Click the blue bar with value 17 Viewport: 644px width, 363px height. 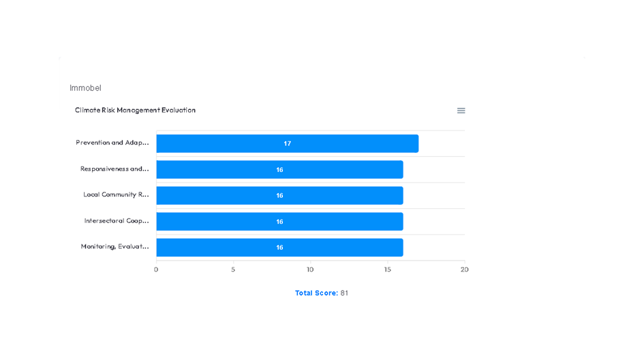point(287,143)
